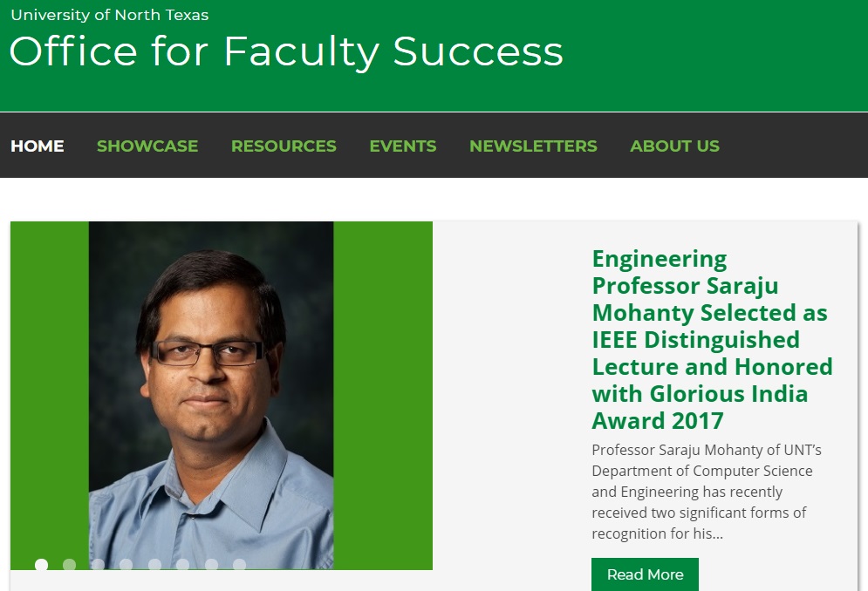The image size is (868, 591).
Task: Select the second carousel slide dot
Action: pyautogui.click(x=69, y=565)
